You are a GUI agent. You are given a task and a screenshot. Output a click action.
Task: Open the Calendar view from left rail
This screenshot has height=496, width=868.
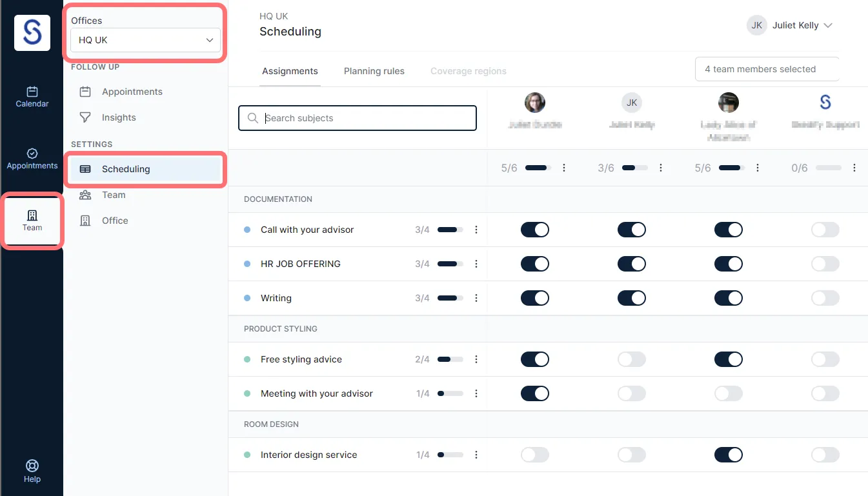pyautogui.click(x=32, y=97)
